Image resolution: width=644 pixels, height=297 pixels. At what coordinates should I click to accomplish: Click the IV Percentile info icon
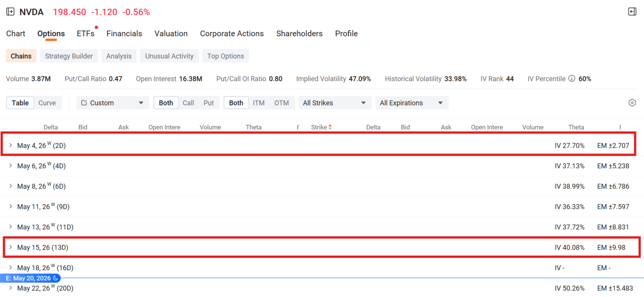(x=572, y=78)
